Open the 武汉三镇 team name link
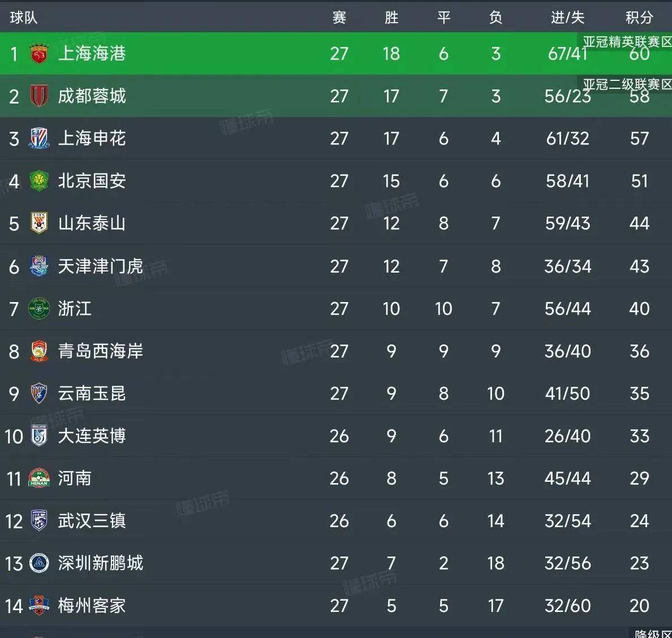Viewport: 672px width, 638px height. (x=92, y=521)
